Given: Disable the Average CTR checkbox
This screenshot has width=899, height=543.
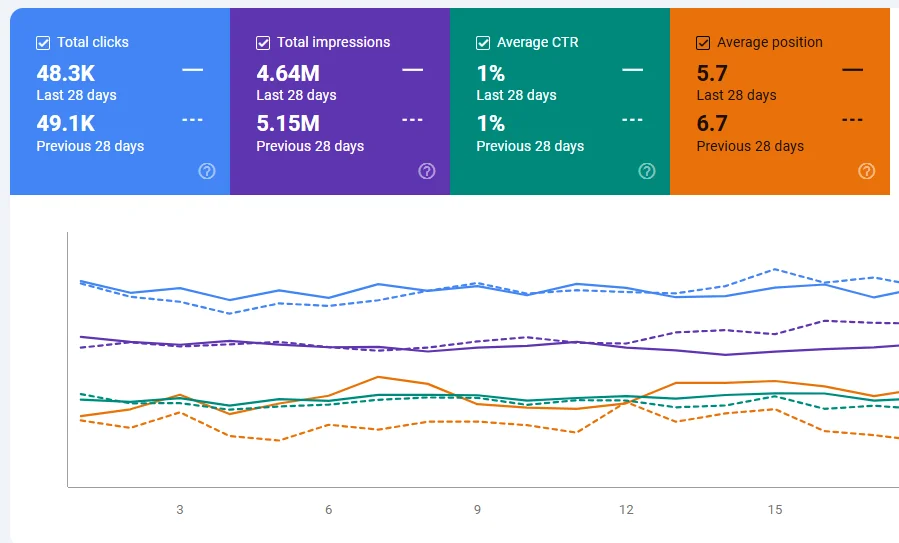Looking at the screenshot, I should tap(483, 43).
